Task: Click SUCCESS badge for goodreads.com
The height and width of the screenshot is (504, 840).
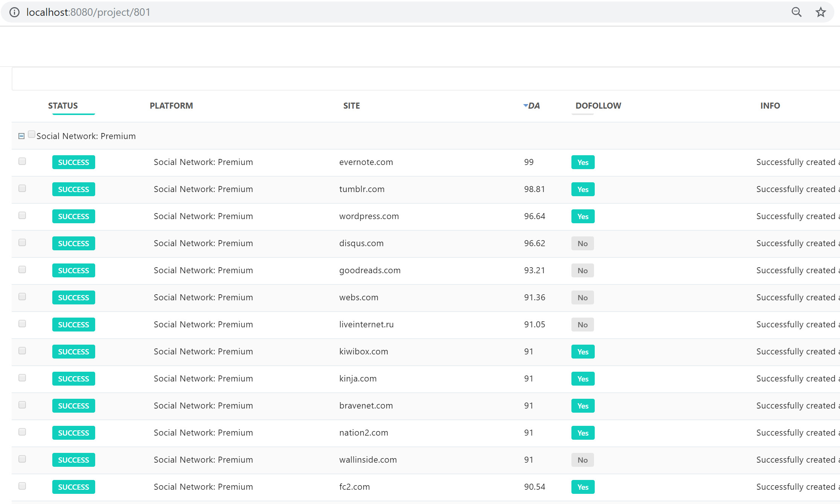Action: [x=74, y=271]
